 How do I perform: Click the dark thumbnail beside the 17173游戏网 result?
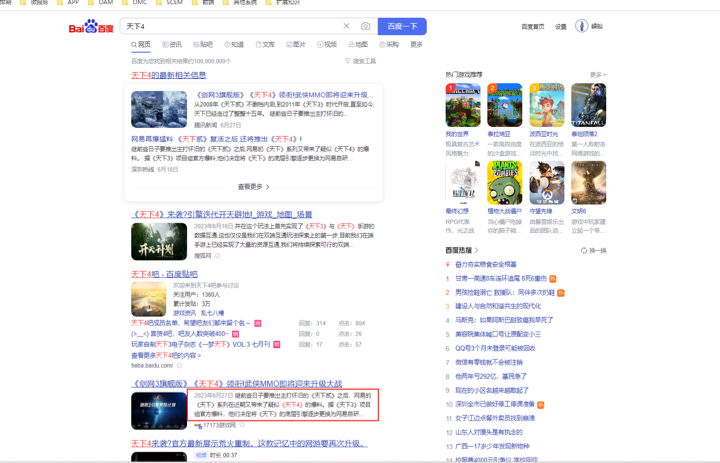pyautogui.click(x=159, y=411)
